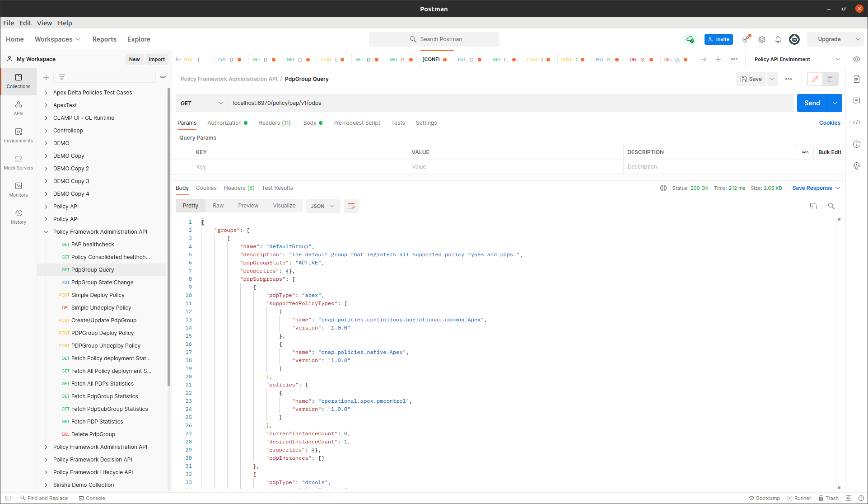Screen dimensions: 868x504
Task: Open the Monitors sidebar panel
Action: click(19, 190)
